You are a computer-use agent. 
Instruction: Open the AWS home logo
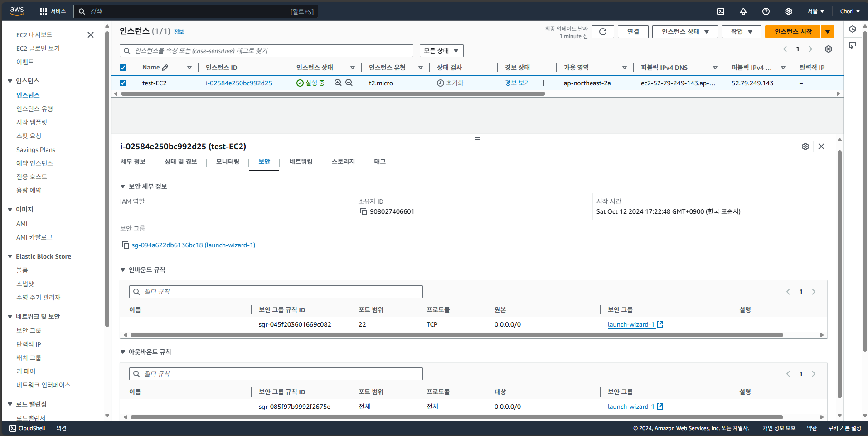pos(17,11)
